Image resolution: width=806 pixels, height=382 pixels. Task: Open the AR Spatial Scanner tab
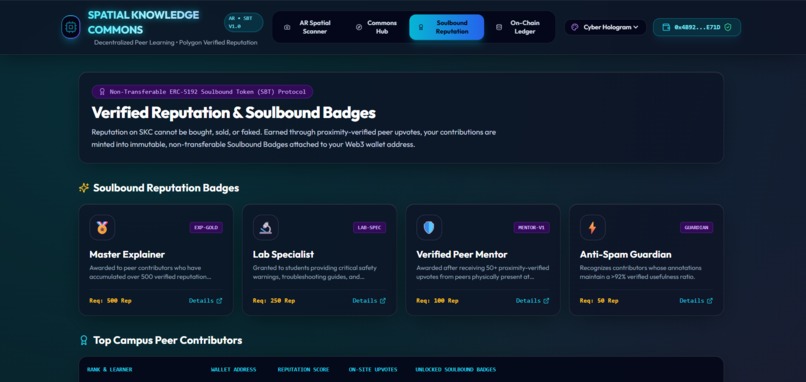pos(308,27)
